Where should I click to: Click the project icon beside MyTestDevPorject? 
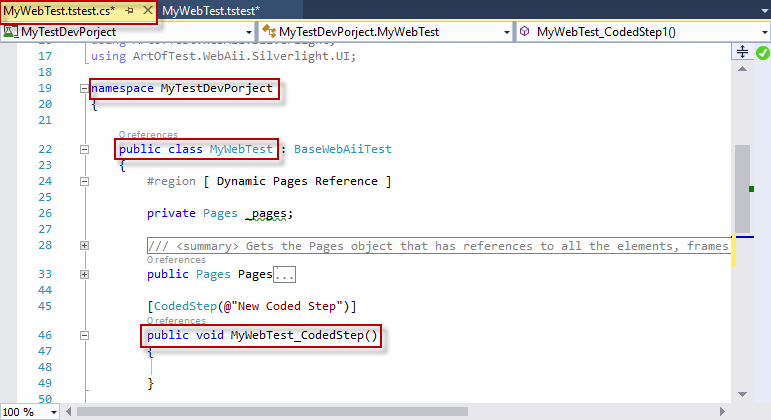pos(10,31)
